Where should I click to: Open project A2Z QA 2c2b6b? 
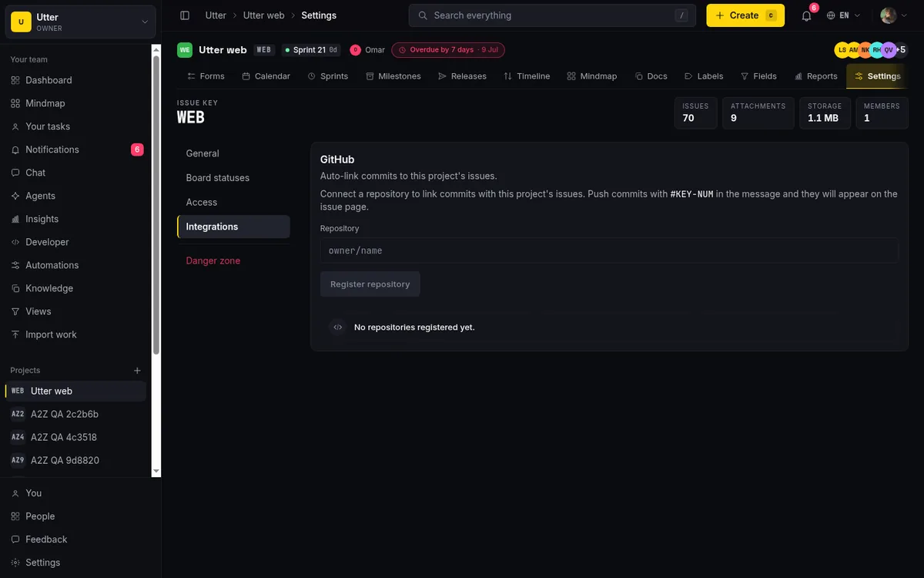[75, 414]
